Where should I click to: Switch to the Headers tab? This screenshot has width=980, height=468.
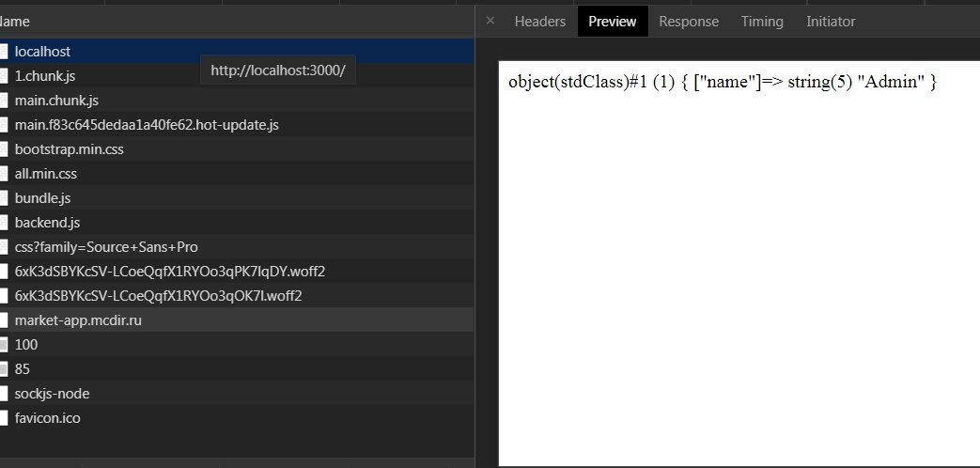[540, 22]
